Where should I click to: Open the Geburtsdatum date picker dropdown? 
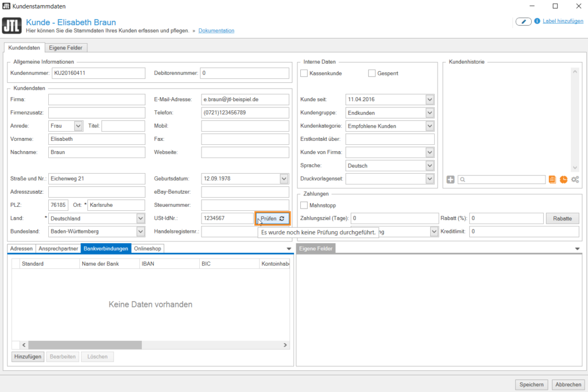coord(284,179)
